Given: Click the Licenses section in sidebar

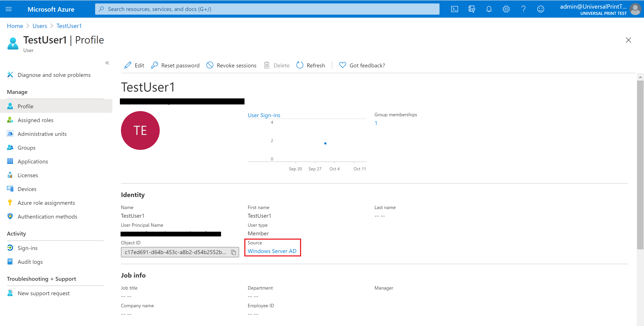Looking at the screenshot, I should click(x=27, y=175).
